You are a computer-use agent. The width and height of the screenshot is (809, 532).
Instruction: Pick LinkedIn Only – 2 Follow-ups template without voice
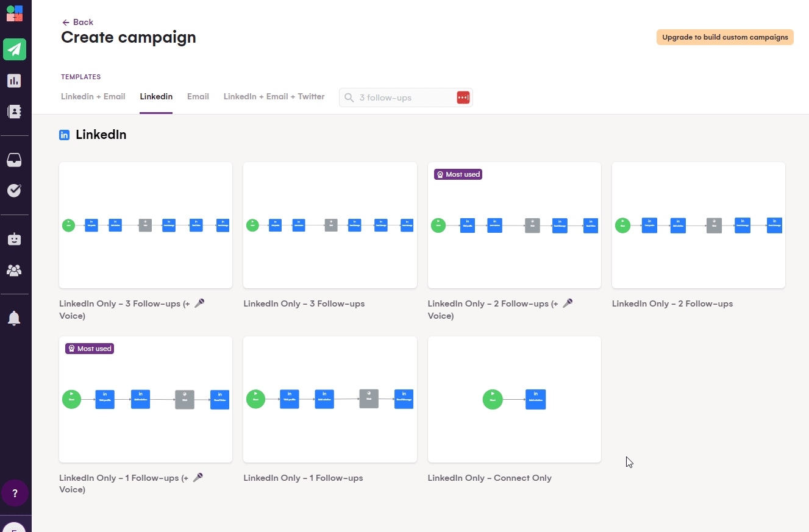(x=698, y=225)
